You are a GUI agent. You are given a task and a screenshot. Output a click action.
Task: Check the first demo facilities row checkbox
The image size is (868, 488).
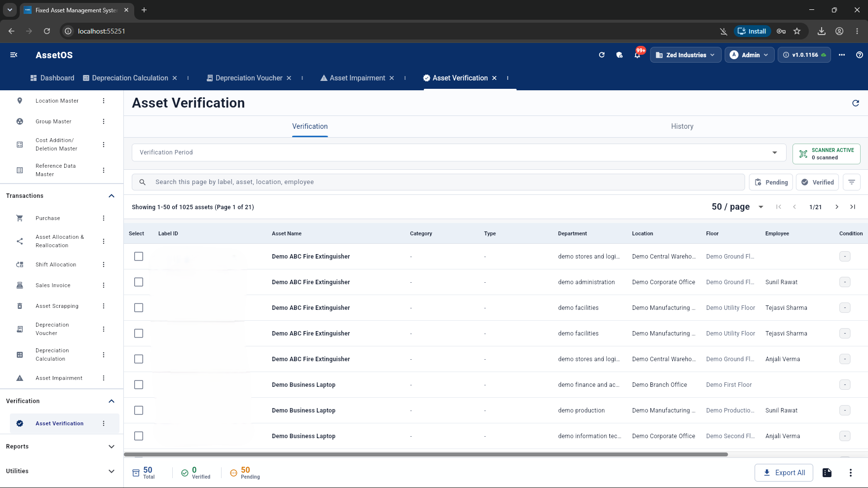click(x=139, y=308)
